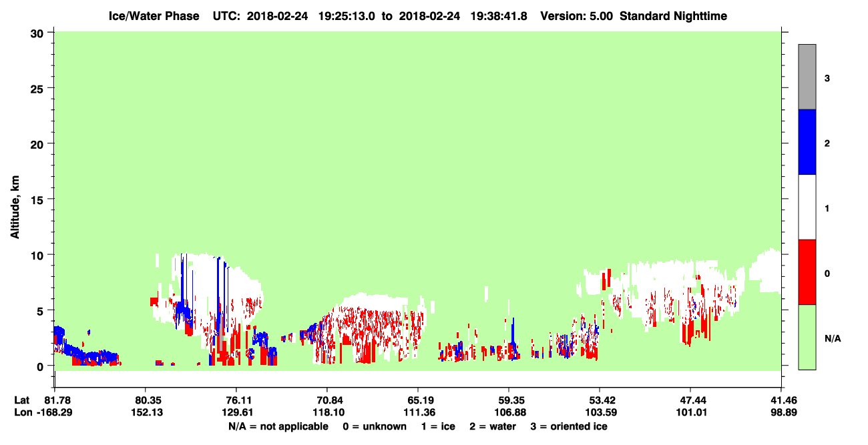
Task: Click legend text '0 = unknown'
Action: point(375,426)
